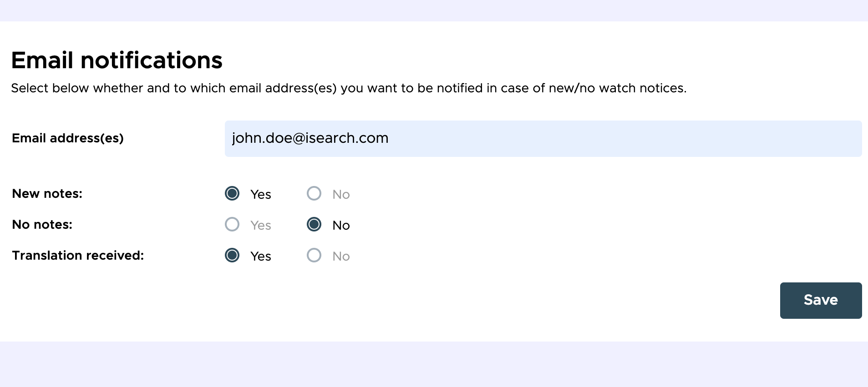
Task: Click the "Translation received:" row label
Action: click(78, 256)
